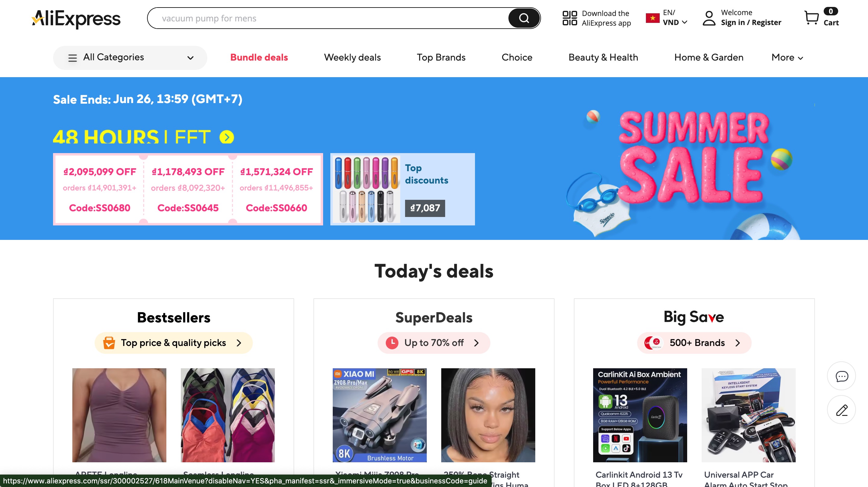Image resolution: width=868 pixels, height=487 pixels.
Task: Open the Bundle deals tab
Action: click(x=259, y=58)
